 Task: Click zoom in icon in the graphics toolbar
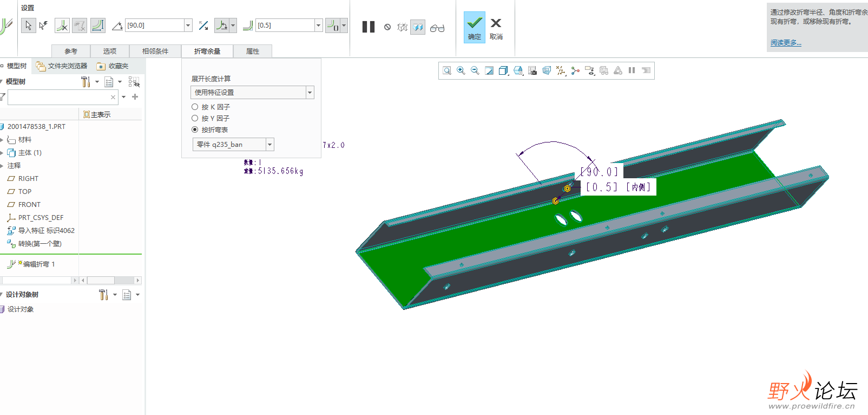461,70
